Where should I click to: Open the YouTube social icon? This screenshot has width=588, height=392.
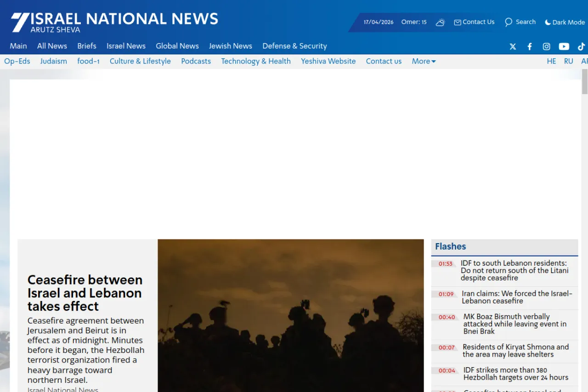coord(564,46)
